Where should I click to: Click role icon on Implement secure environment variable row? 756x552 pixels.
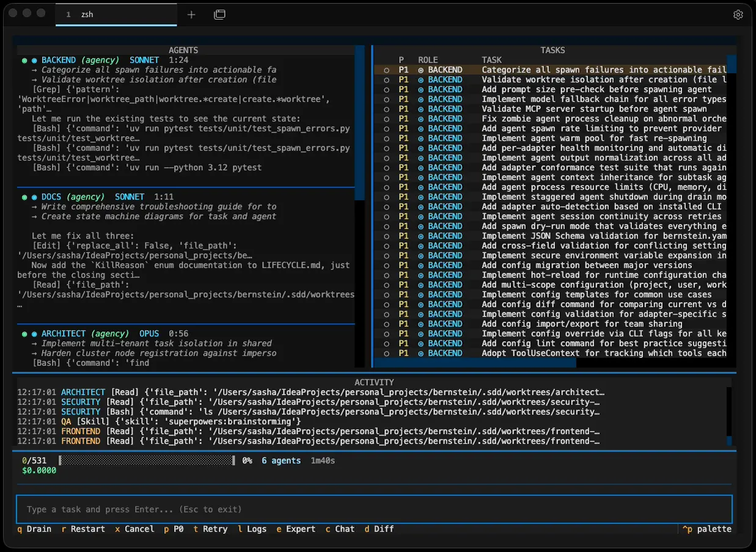[421, 256]
